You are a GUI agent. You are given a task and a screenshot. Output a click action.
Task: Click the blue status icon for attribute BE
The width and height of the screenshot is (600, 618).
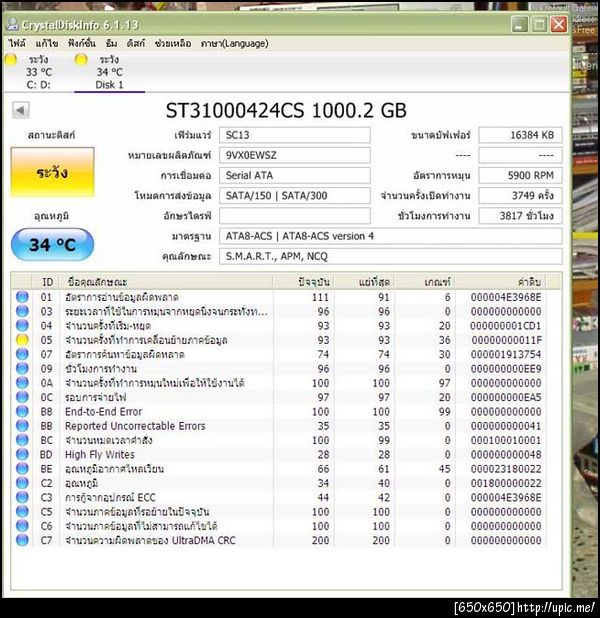click(x=22, y=468)
